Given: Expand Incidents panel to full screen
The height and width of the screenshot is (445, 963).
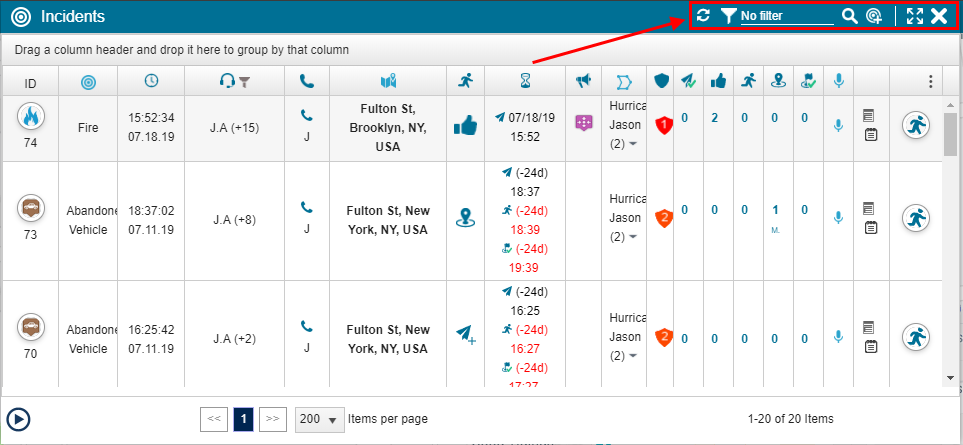Looking at the screenshot, I should coord(914,16).
